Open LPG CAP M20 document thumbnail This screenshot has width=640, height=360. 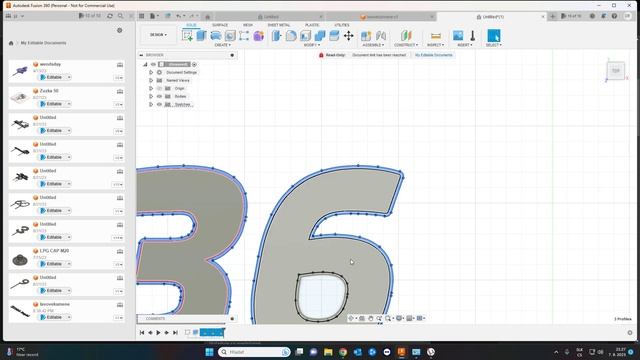click(20, 260)
